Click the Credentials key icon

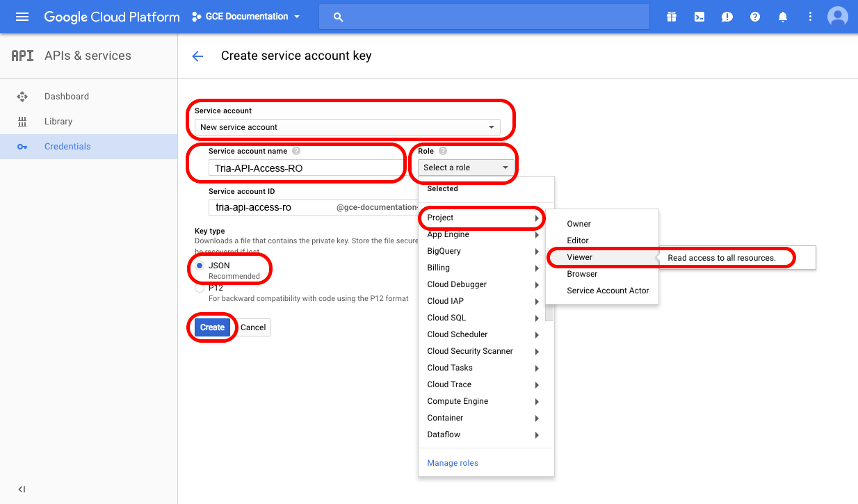(22, 147)
